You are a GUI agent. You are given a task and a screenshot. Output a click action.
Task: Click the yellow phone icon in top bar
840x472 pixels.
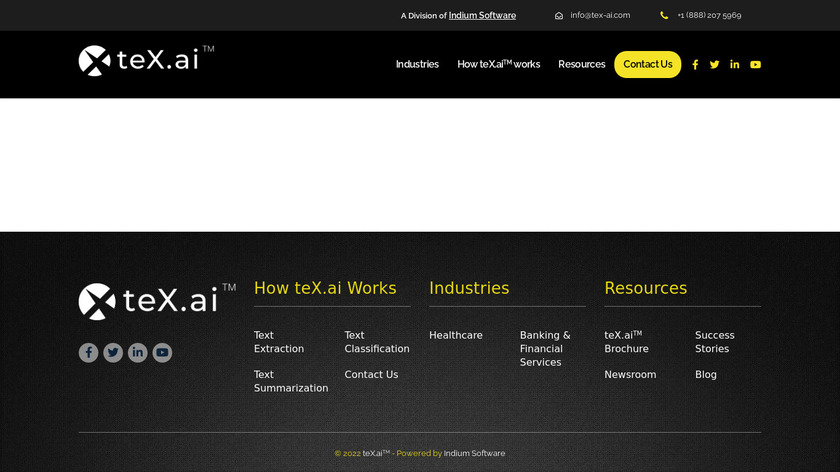pyautogui.click(x=664, y=16)
